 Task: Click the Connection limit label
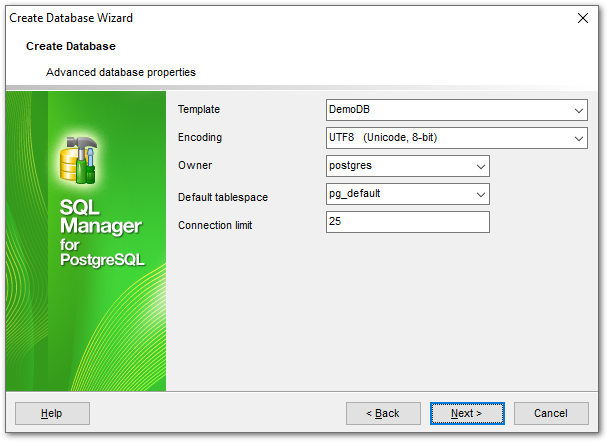pyautogui.click(x=215, y=225)
